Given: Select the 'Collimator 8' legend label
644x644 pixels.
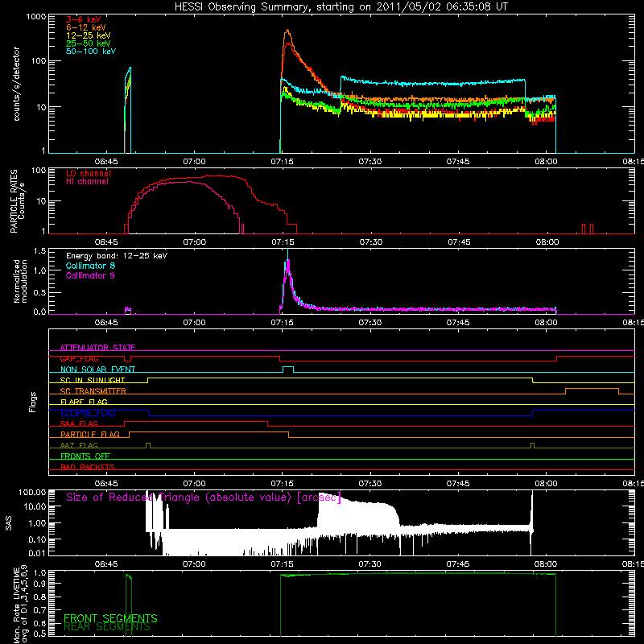Looking at the screenshot, I should tap(90, 266).
